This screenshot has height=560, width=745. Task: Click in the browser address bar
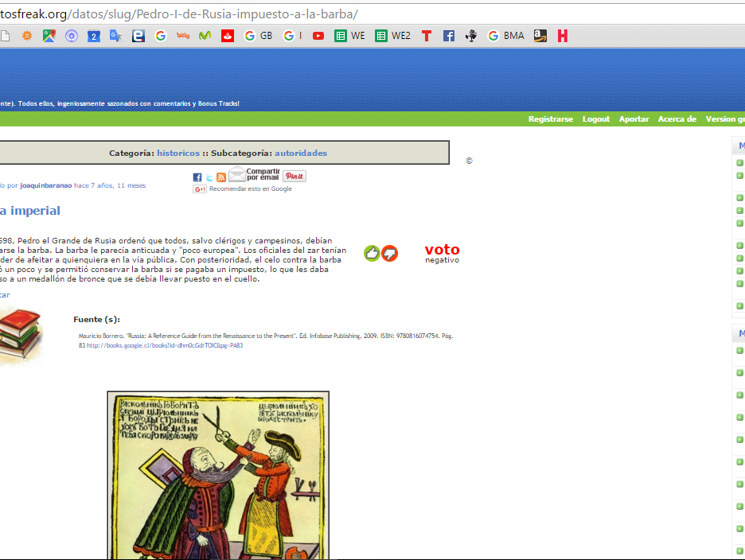pyautogui.click(x=372, y=14)
